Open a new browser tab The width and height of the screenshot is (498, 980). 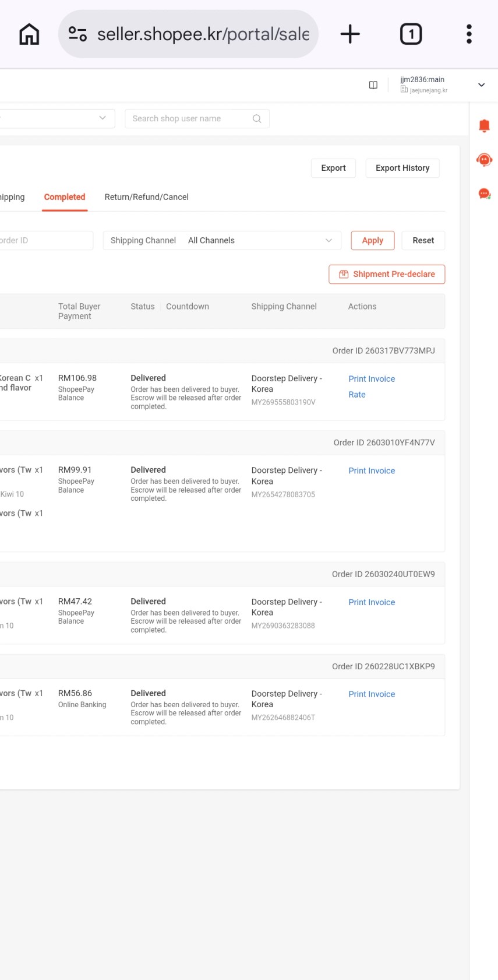coord(350,34)
